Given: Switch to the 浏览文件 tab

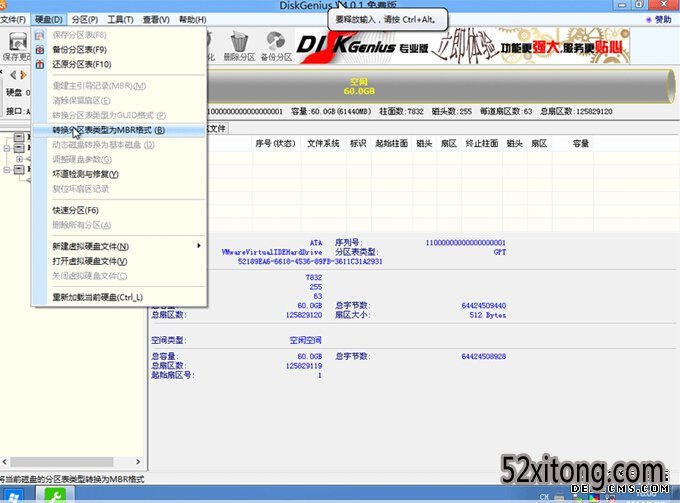Looking at the screenshot, I should coord(217,128).
